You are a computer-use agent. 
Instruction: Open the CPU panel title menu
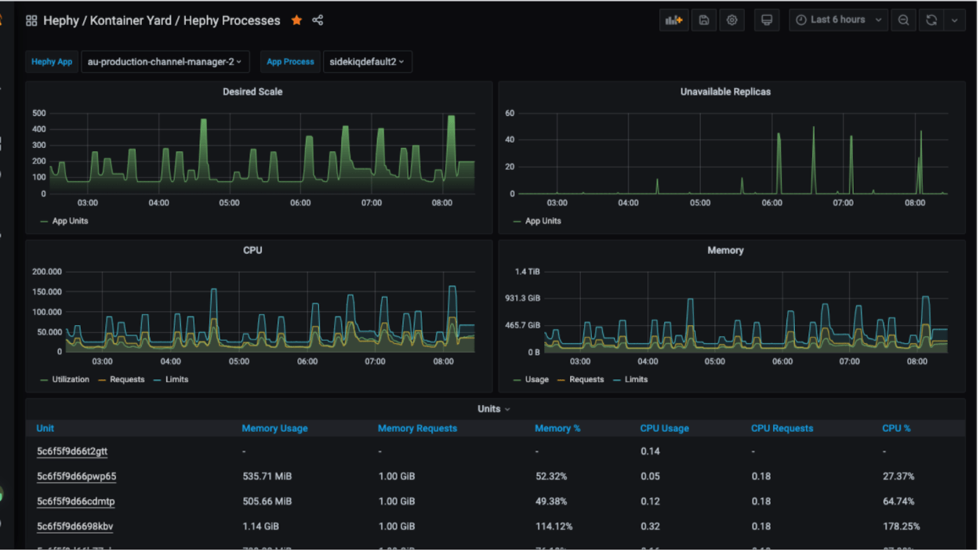pos(252,251)
